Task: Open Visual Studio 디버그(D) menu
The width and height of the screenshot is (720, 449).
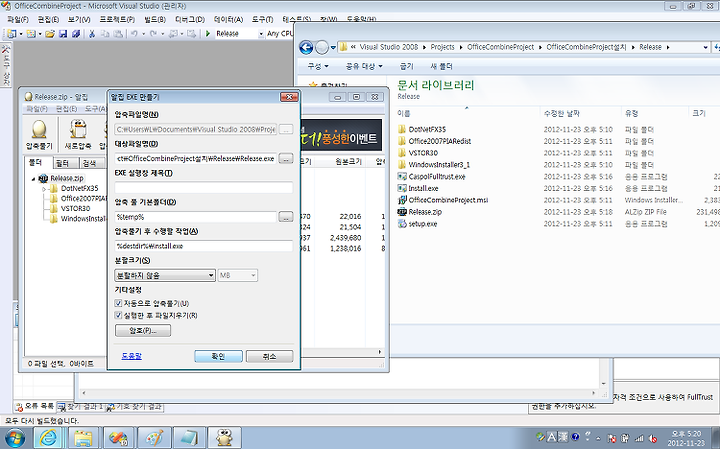Action: (x=190, y=19)
